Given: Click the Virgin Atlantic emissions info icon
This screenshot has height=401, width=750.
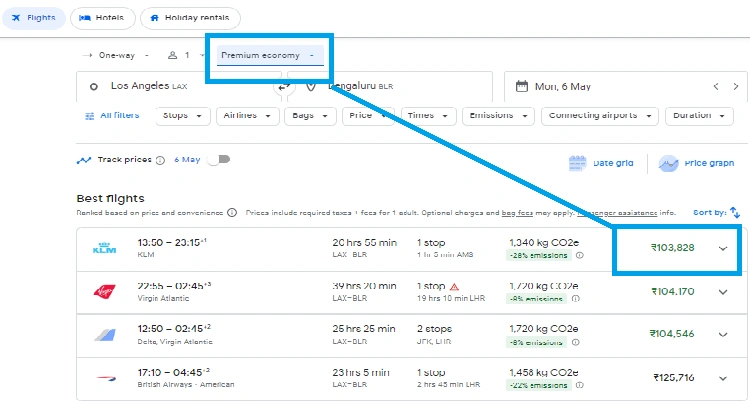Looking at the screenshot, I should pyautogui.click(x=576, y=299).
